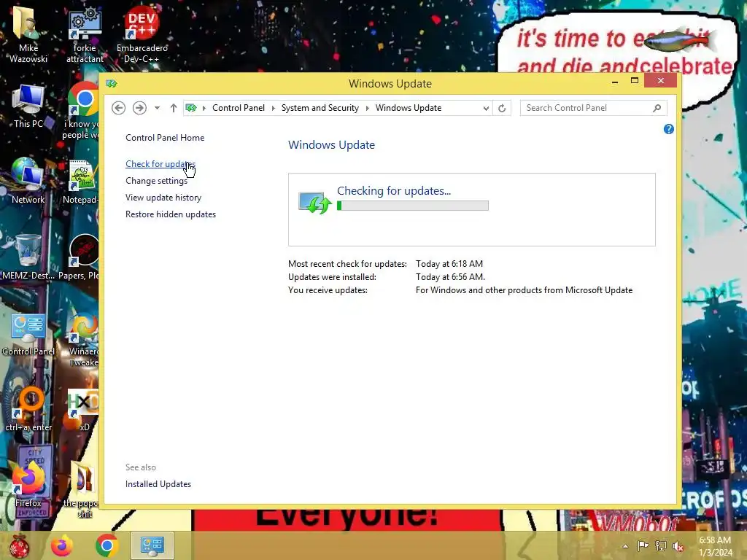The width and height of the screenshot is (747, 560).
Task: Expand the root breadcrumb chevron before Control Panel
Action: [204, 108]
